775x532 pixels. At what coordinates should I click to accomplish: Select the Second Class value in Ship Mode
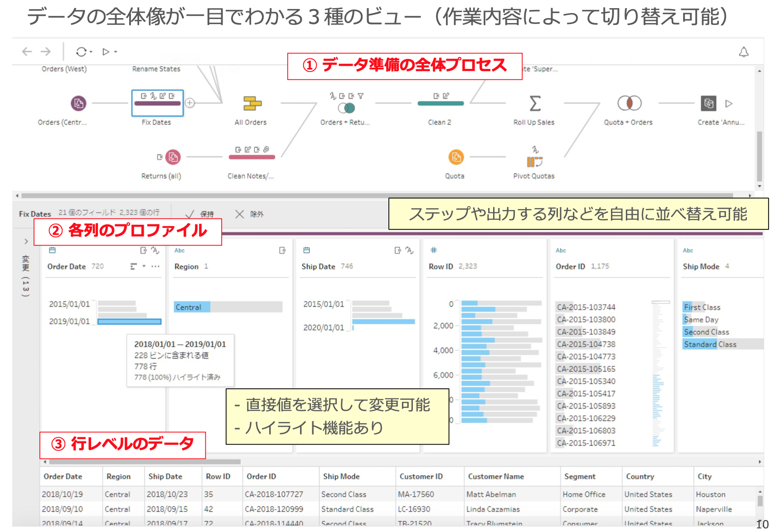point(707,332)
